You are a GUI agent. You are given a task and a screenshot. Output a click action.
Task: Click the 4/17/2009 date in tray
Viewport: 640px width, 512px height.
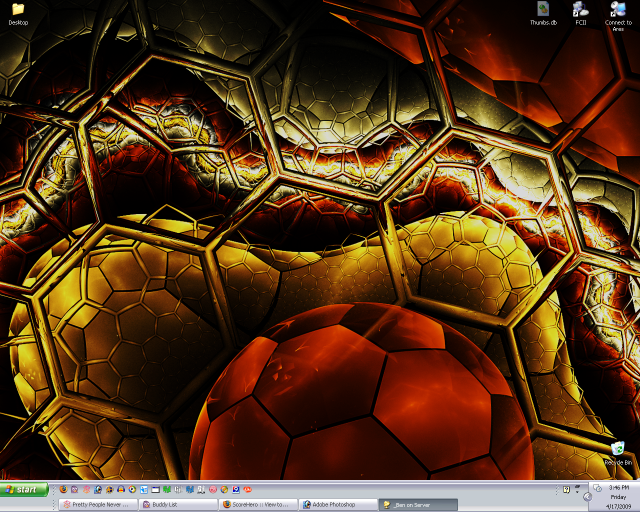coord(618,506)
